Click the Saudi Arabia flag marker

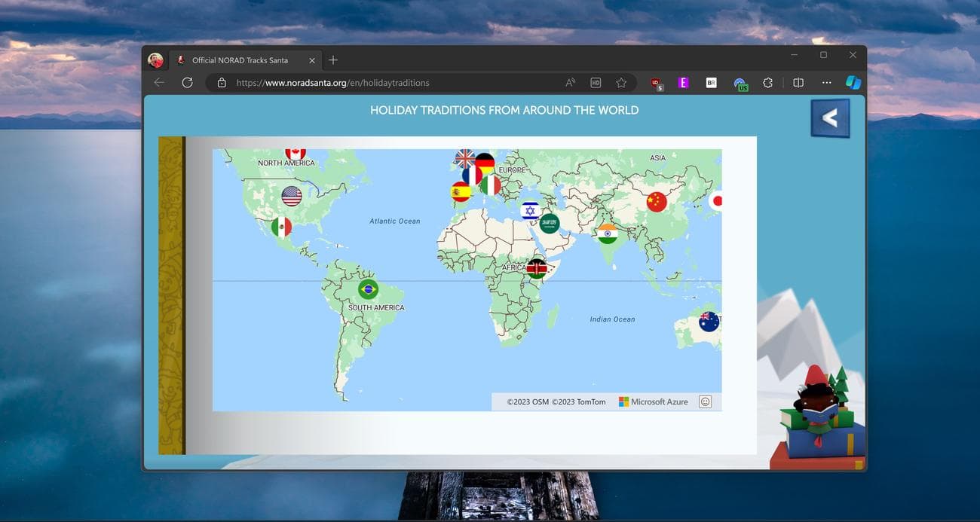click(x=549, y=222)
